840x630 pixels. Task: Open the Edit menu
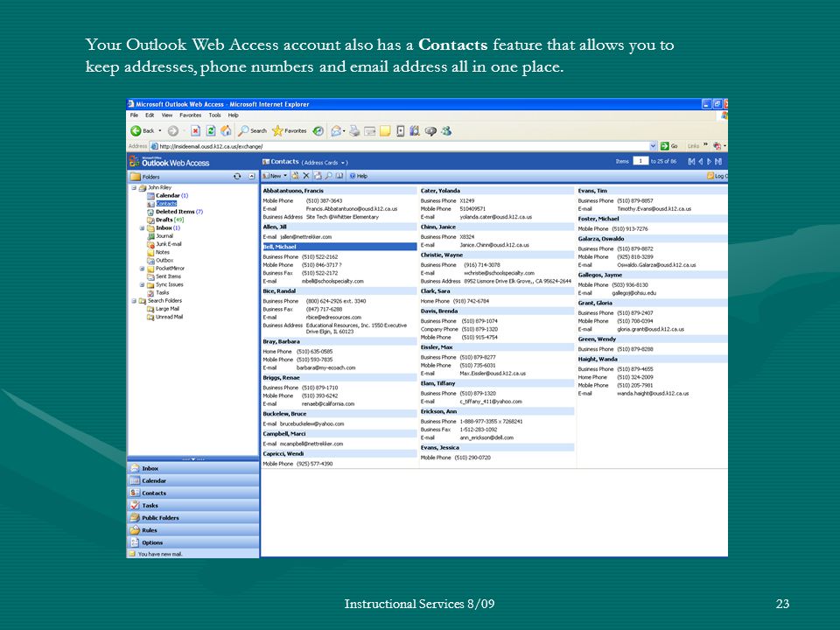coord(150,115)
